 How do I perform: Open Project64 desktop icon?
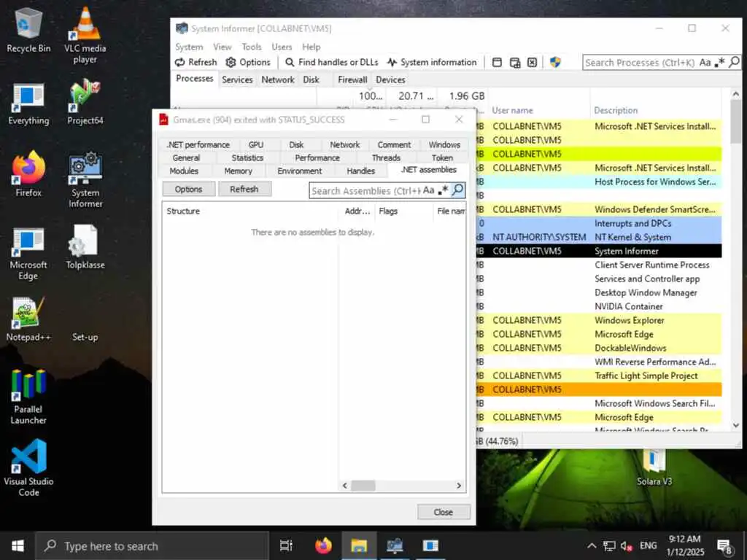85,102
